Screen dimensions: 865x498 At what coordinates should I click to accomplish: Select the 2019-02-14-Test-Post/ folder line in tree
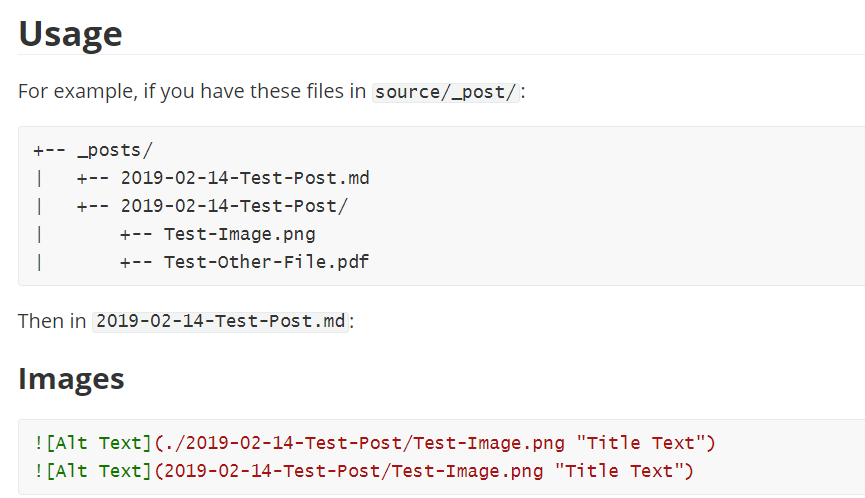(x=234, y=207)
